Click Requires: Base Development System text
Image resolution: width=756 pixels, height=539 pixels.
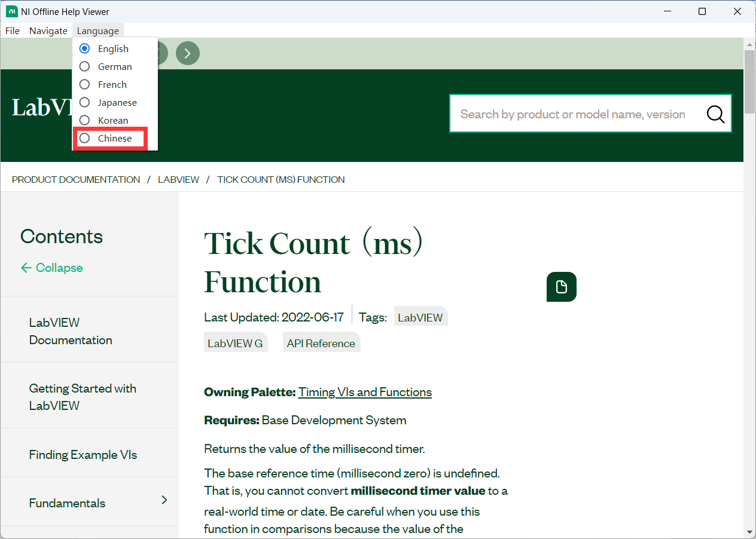305,420
